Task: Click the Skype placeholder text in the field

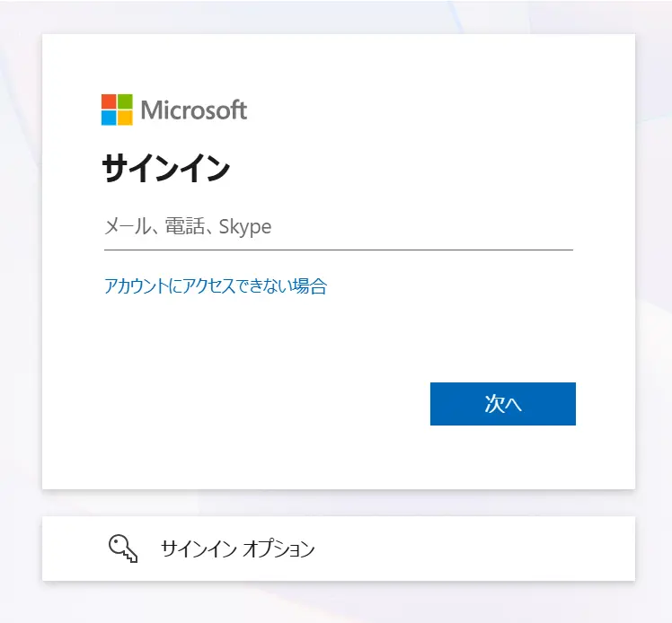Action: point(245,227)
